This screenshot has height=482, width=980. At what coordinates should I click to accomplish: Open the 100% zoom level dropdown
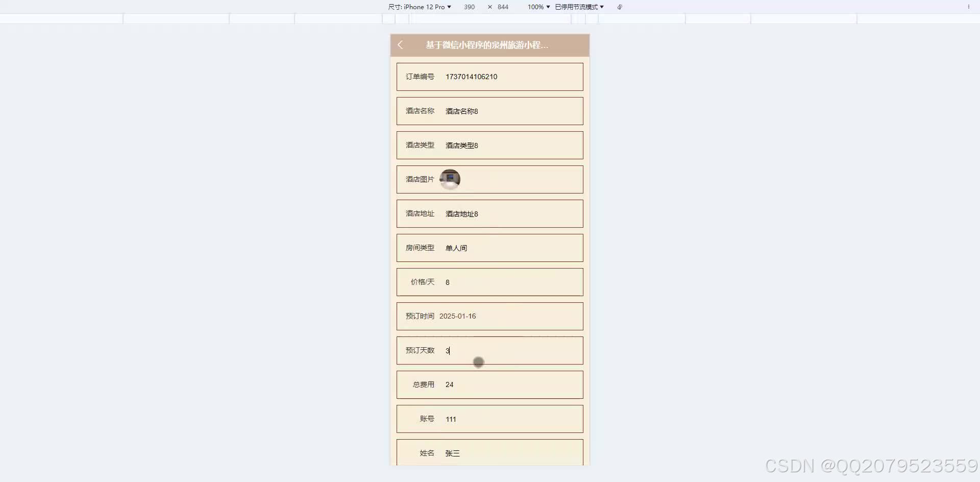point(537,7)
